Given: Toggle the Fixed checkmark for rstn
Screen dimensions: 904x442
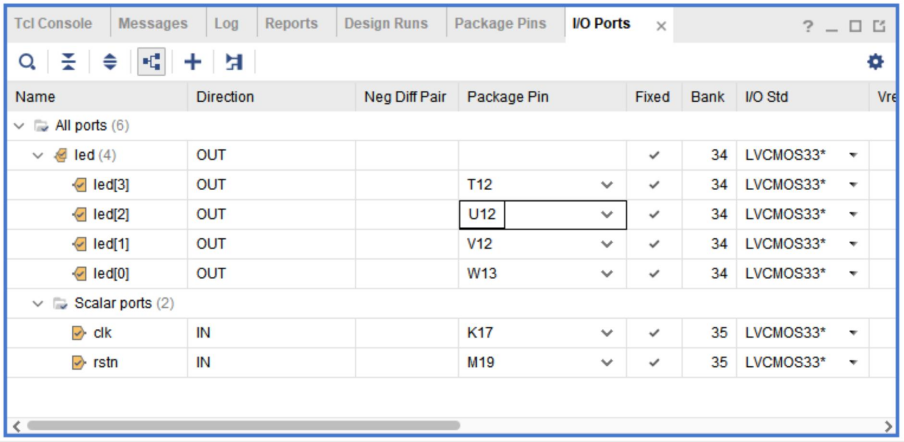Looking at the screenshot, I should (x=653, y=363).
